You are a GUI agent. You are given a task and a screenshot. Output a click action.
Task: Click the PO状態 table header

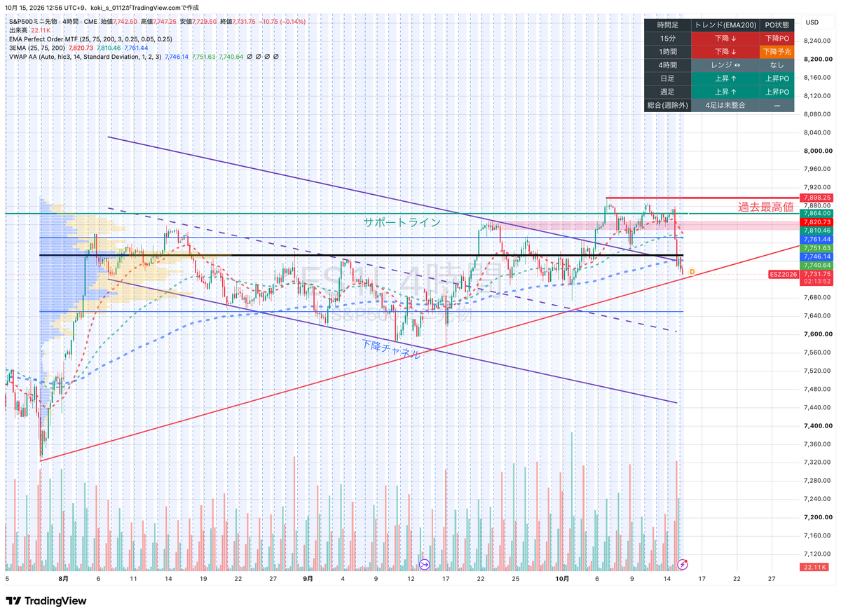777,25
